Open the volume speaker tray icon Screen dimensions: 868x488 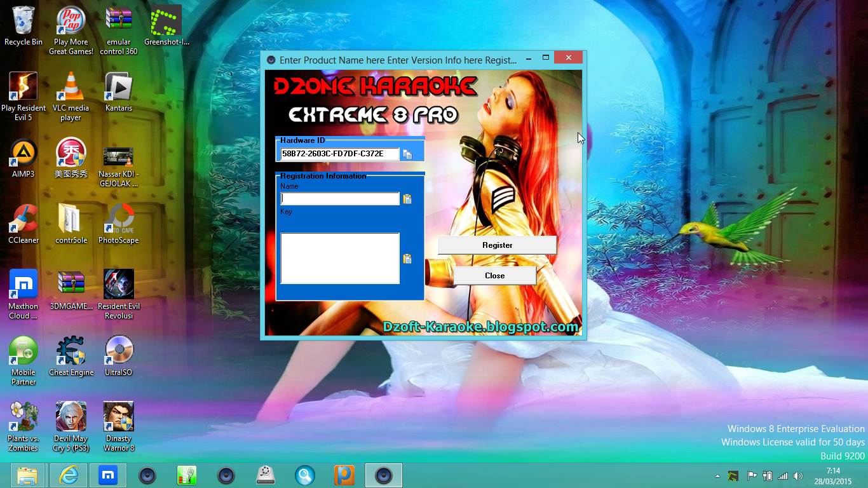[798, 475]
